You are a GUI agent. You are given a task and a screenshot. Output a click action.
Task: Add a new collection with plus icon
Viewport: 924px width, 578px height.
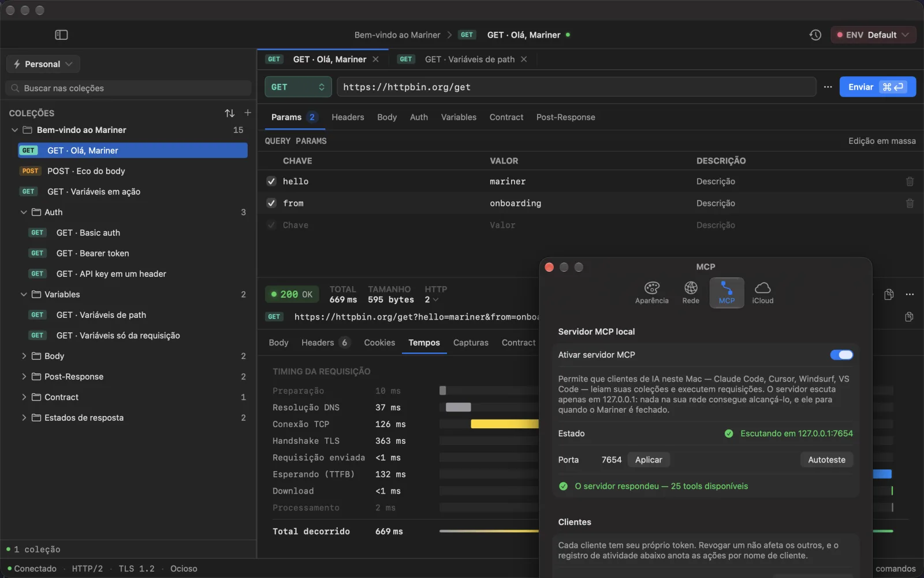tap(248, 113)
